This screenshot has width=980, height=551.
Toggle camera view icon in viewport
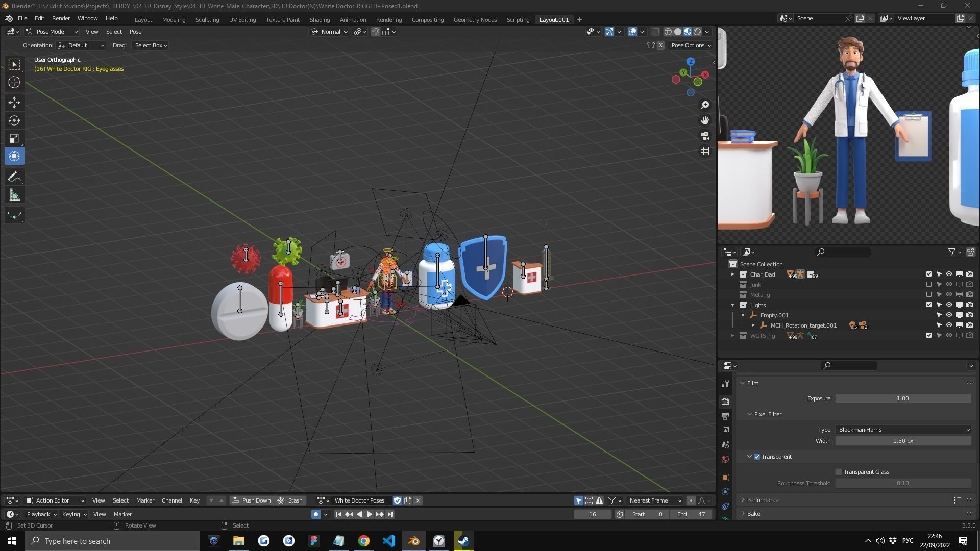click(705, 136)
